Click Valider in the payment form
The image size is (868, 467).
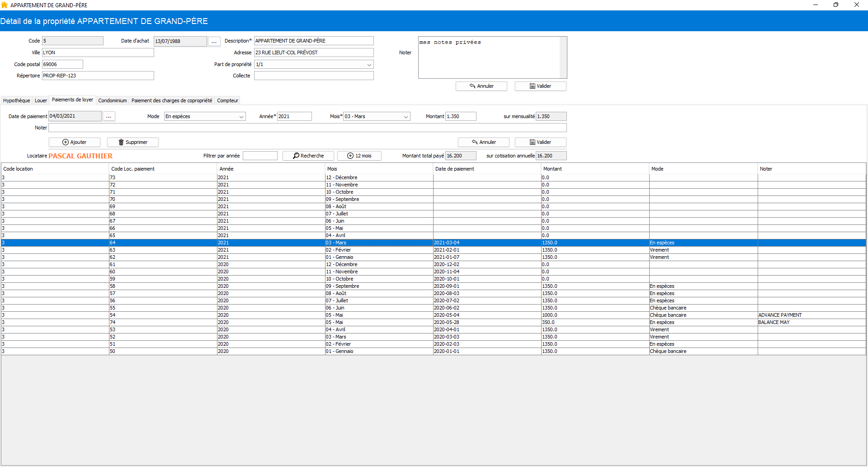(541, 142)
